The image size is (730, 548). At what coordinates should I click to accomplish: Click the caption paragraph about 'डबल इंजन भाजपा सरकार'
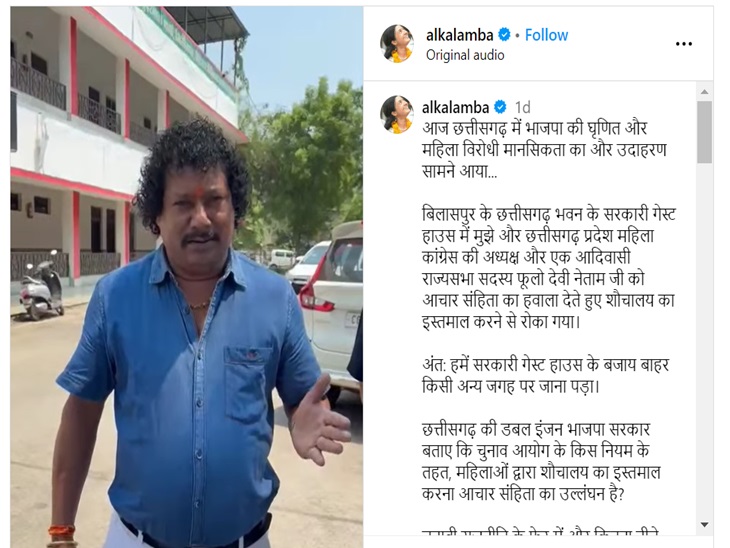click(541, 461)
